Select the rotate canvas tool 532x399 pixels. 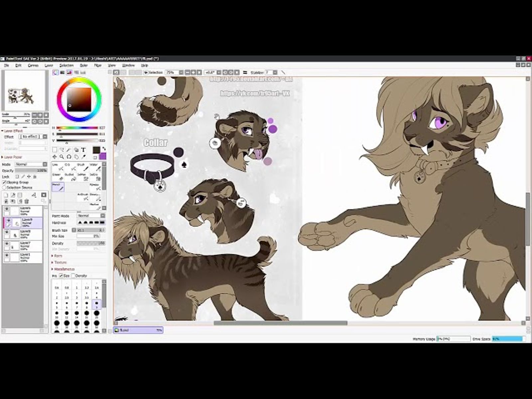pos(69,157)
